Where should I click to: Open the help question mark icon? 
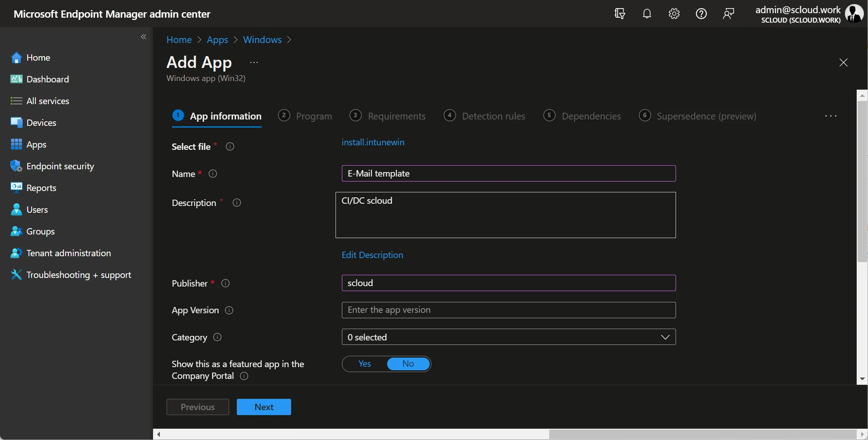tap(701, 14)
